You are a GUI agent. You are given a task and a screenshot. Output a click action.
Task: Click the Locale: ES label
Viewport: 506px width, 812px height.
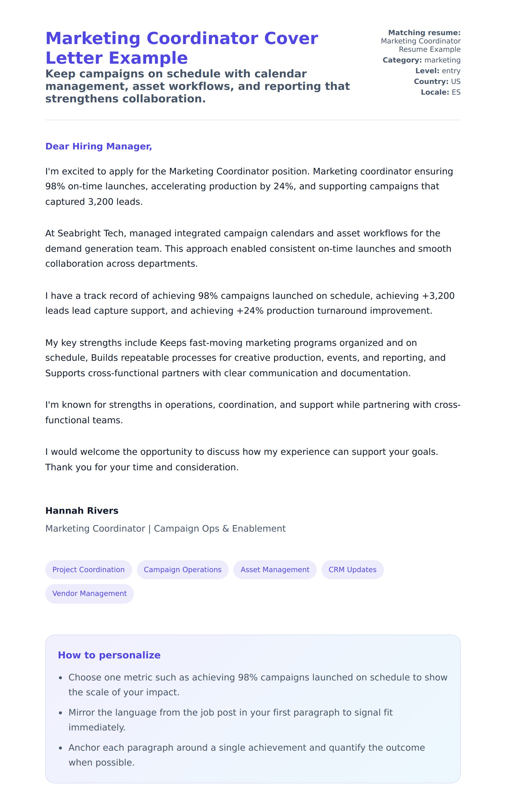(441, 92)
